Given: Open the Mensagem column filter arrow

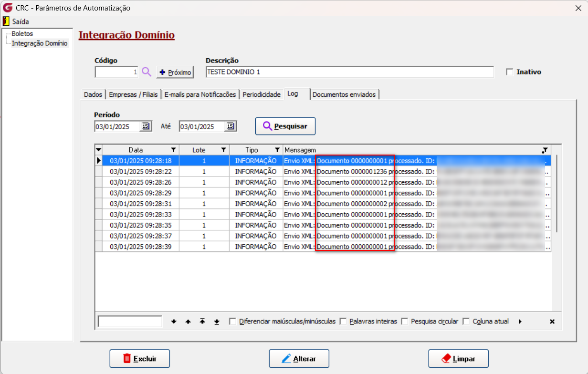Looking at the screenshot, I should [x=545, y=150].
